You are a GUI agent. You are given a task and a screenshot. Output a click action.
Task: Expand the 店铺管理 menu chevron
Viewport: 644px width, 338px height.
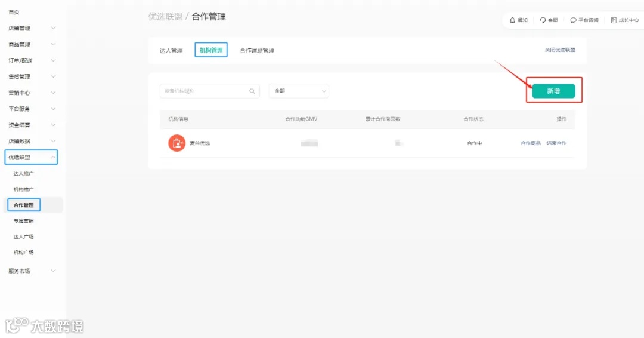(53, 28)
